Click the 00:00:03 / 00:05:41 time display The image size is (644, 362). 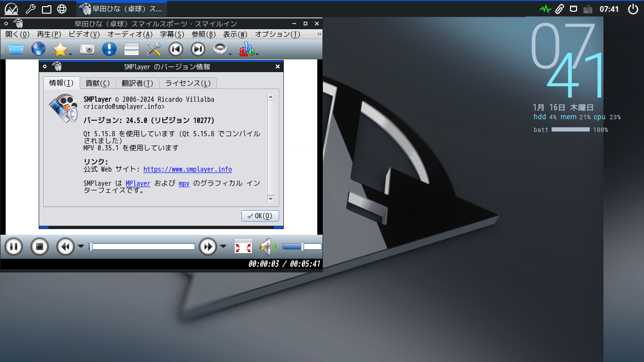pyautogui.click(x=284, y=264)
